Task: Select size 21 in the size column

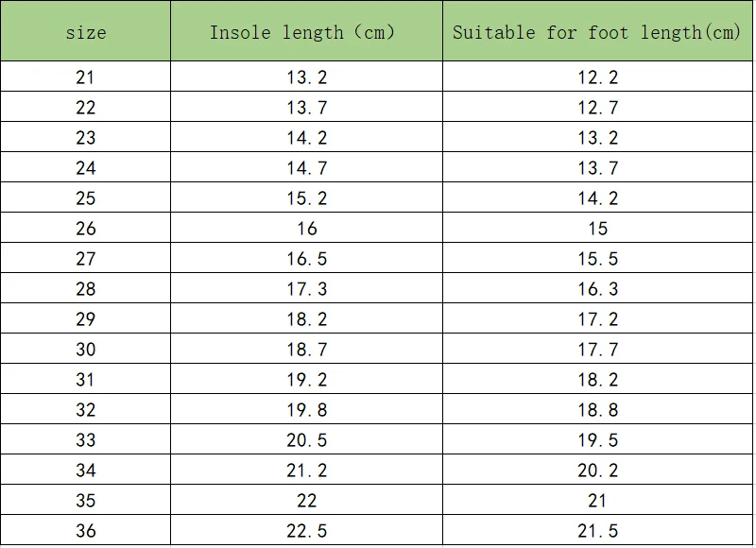Action: pos(85,77)
